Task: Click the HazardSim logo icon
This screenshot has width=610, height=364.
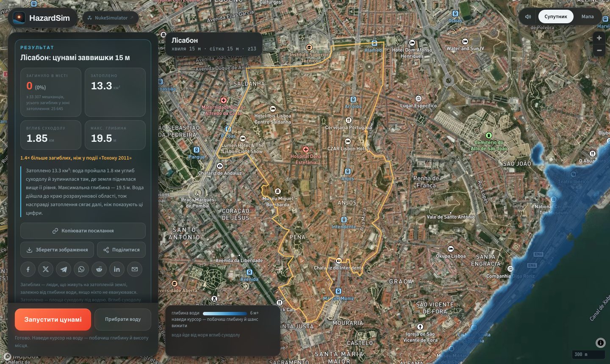Action: (19, 18)
